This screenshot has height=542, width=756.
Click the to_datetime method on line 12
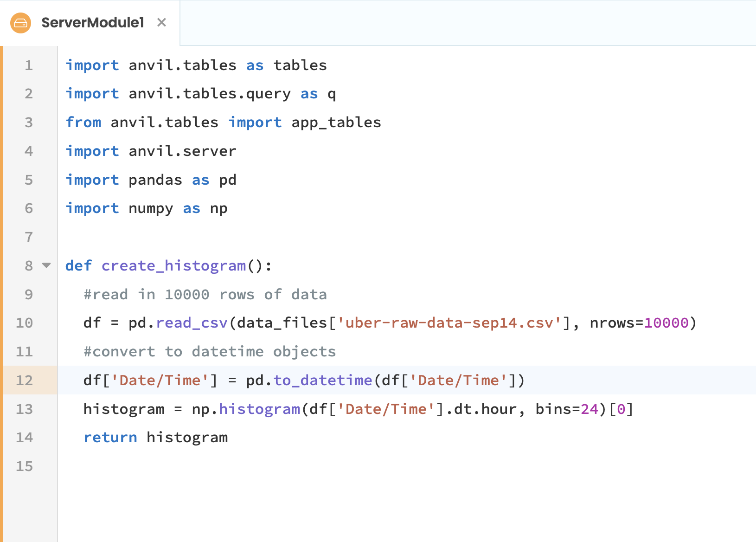(323, 381)
